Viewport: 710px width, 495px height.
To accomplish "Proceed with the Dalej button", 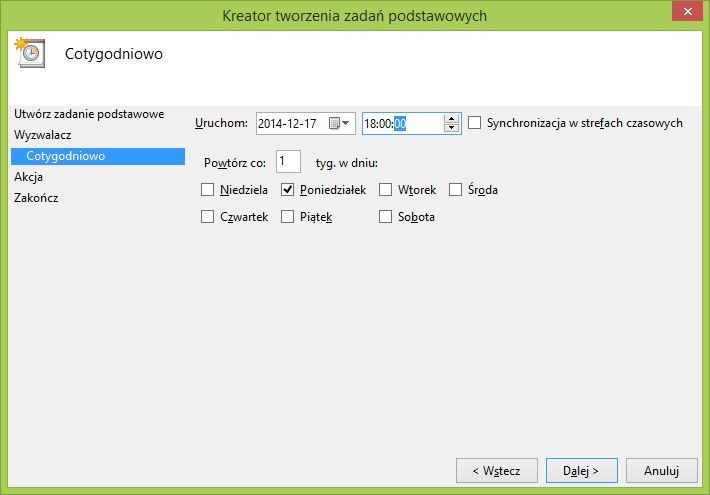I will click(x=581, y=471).
